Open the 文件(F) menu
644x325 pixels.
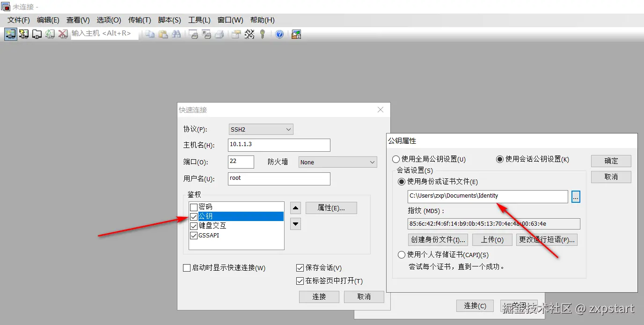coord(19,20)
